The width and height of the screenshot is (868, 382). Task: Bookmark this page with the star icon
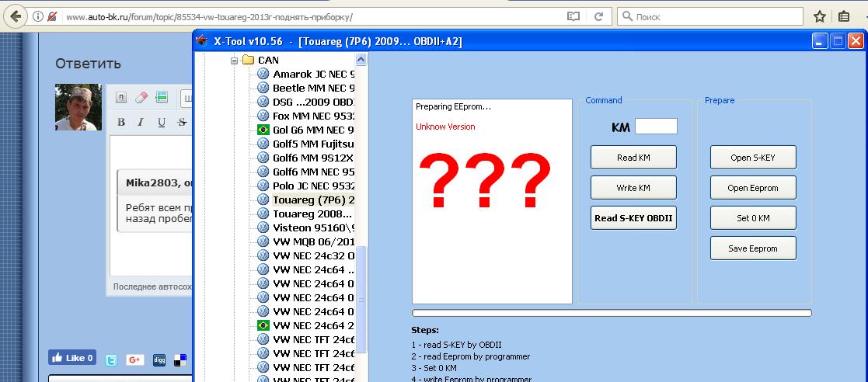(820, 16)
